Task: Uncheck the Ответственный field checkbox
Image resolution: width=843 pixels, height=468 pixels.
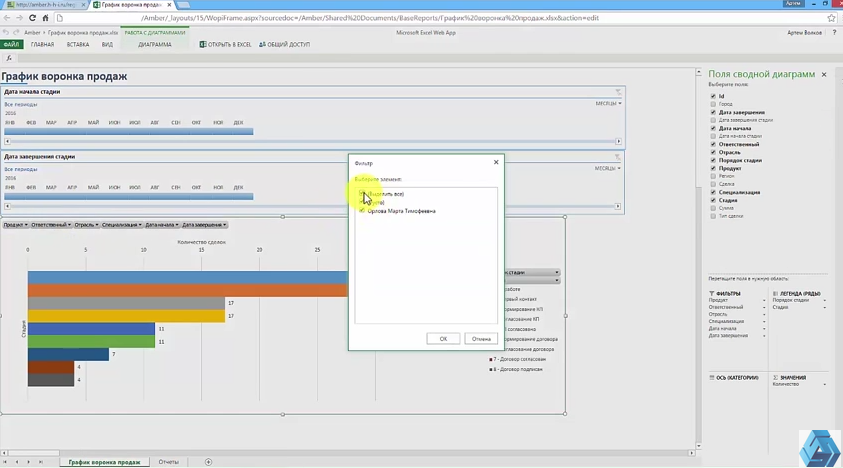Action: coord(713,144)
